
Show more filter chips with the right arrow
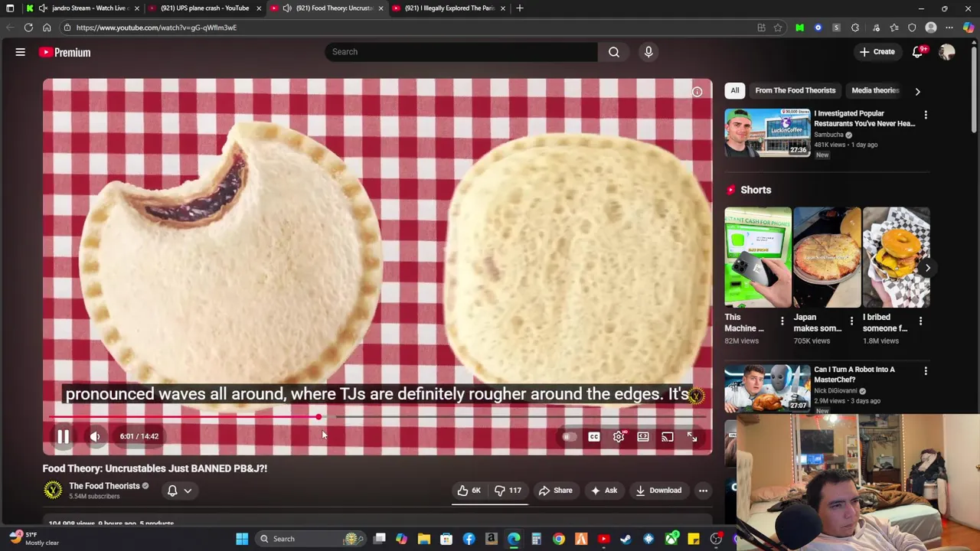coord(917,91)
